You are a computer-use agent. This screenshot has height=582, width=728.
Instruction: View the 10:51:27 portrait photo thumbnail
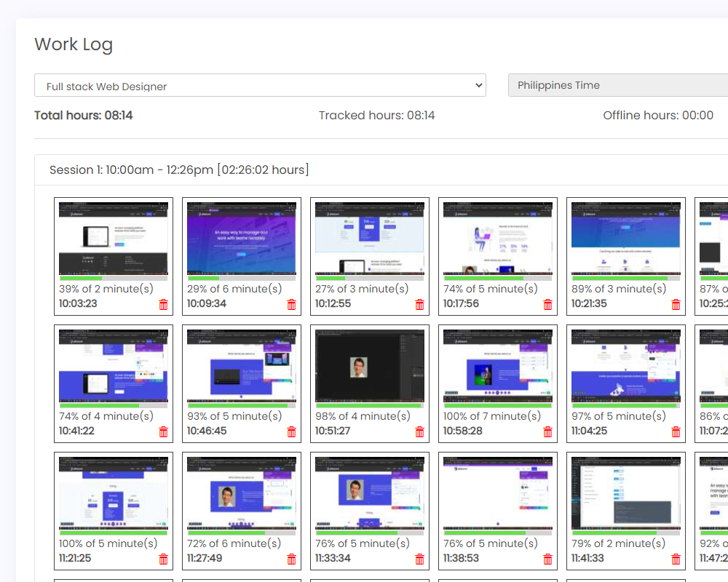point(370,366)
